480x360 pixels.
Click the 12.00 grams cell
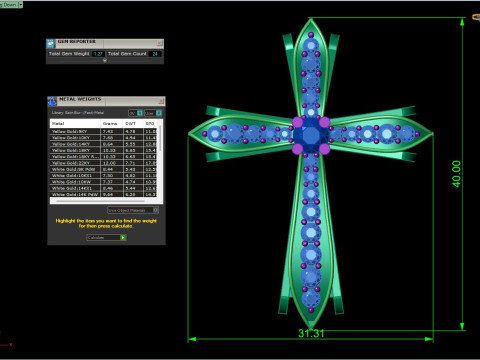(112, 163)
